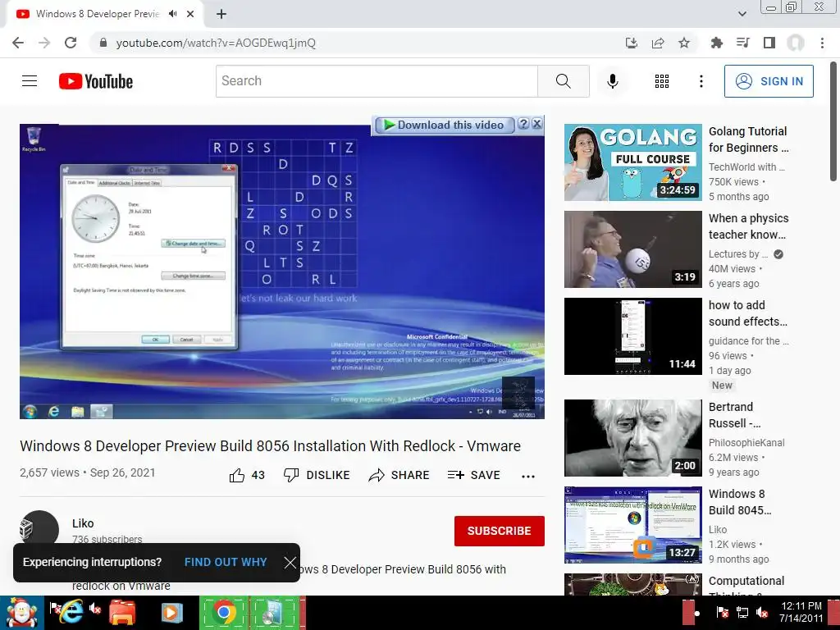Dismiss the Experiencing interruptions popup

point(290,563)
